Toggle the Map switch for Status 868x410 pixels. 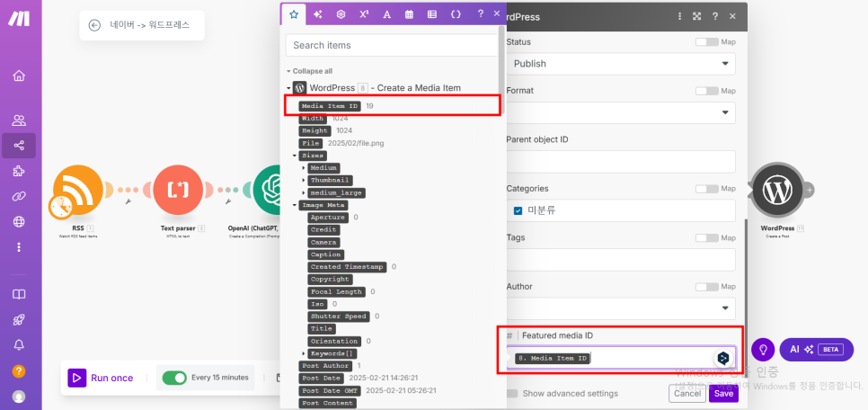coord(707,42)
